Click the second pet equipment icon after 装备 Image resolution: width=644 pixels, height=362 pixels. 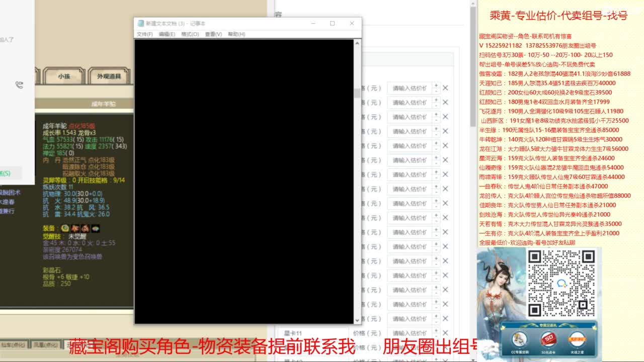[x=75, y=228]
